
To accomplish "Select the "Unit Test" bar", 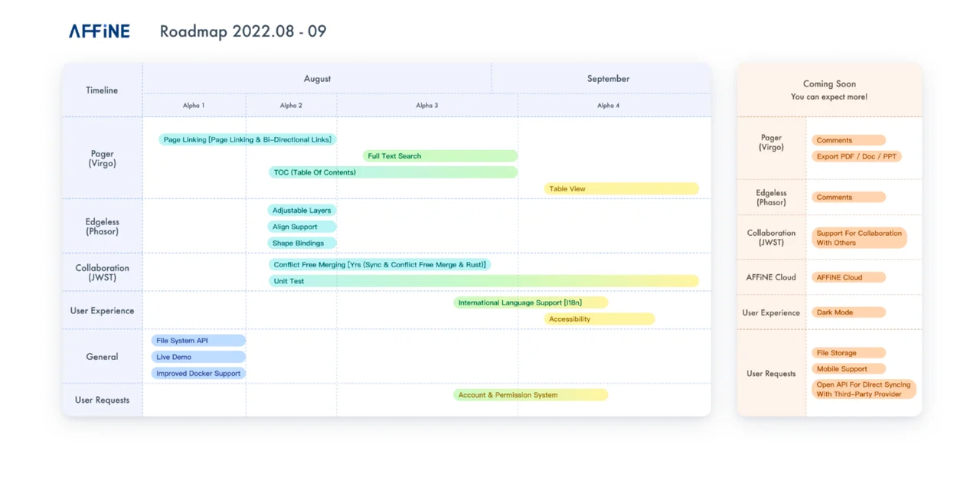I will pos(484,281).
